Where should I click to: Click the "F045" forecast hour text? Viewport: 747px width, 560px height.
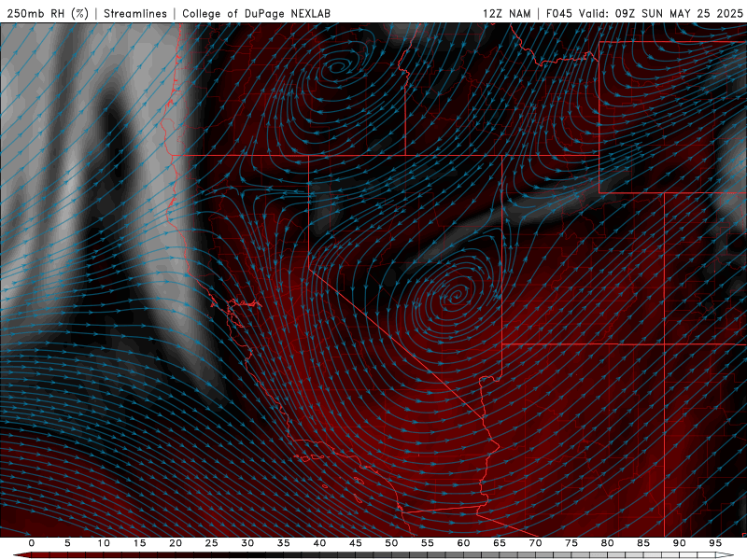pos(558,13)
